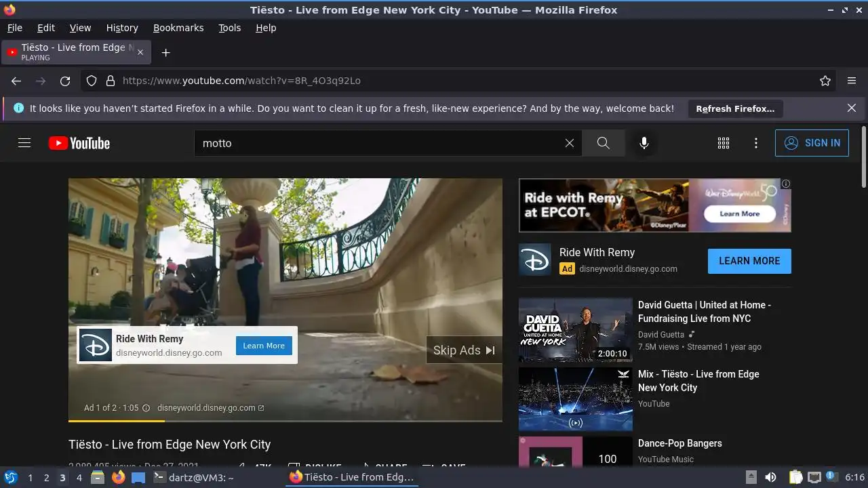The width and height of the screenshot is (868, 488).
Task: Open the volume speaker tray icon
Action: point(770,477)
